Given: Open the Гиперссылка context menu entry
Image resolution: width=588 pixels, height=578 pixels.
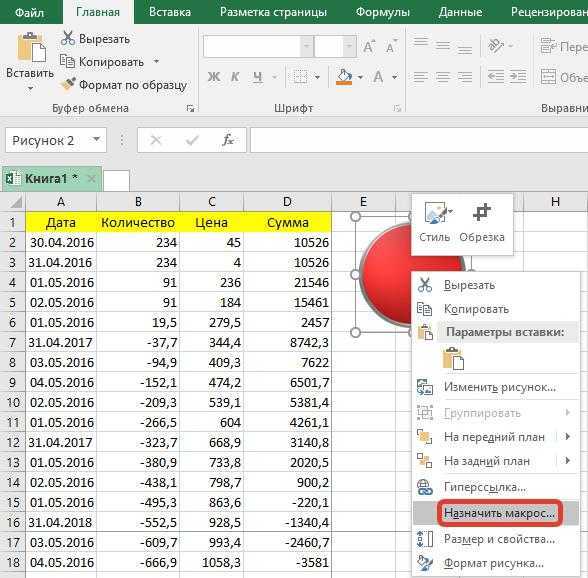Looking at the screenshot, I should (485, 487).
